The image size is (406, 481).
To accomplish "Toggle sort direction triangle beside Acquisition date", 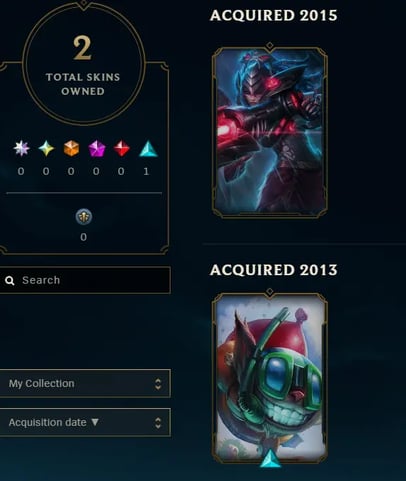I will [x=95, y=422].
